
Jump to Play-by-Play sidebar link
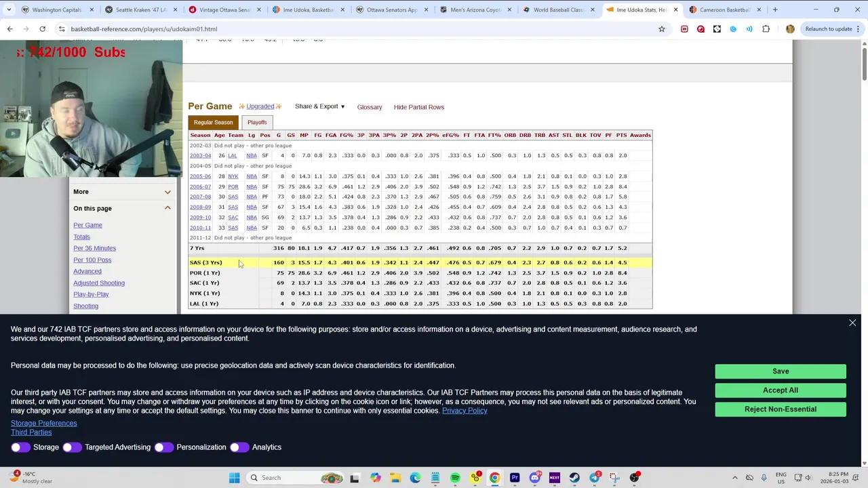91,294
